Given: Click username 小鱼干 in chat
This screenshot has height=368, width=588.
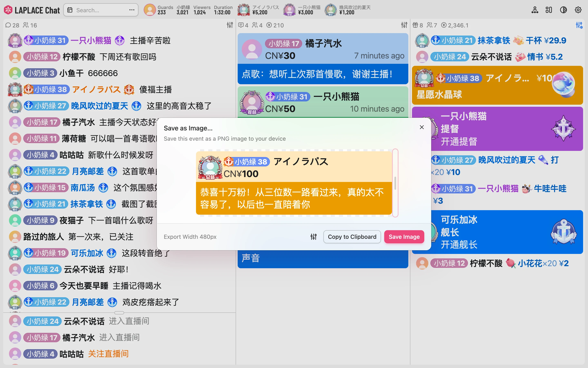Looking at the screenshot, I should pyautogui.click(x=71, y=73).
